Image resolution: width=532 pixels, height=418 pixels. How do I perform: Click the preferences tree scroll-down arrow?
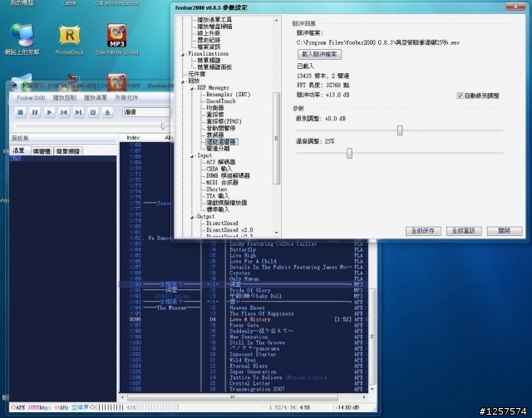pos(277,233)
